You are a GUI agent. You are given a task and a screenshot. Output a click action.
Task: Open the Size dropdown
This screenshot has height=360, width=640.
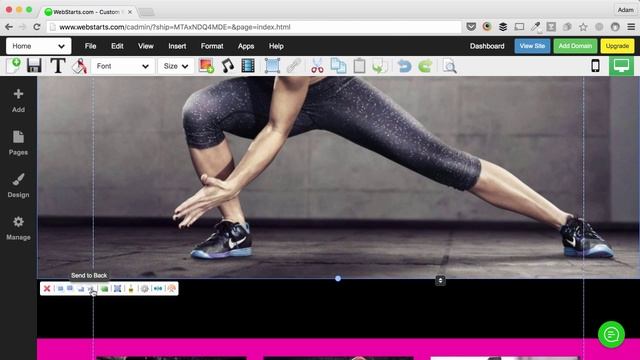pyautogui.click(x=176, y=66)
